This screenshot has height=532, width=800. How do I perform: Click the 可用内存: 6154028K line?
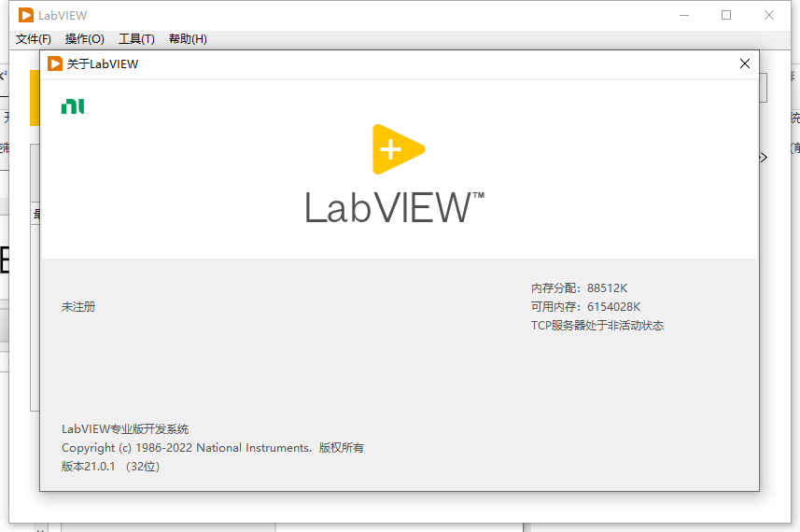point(585,306)
